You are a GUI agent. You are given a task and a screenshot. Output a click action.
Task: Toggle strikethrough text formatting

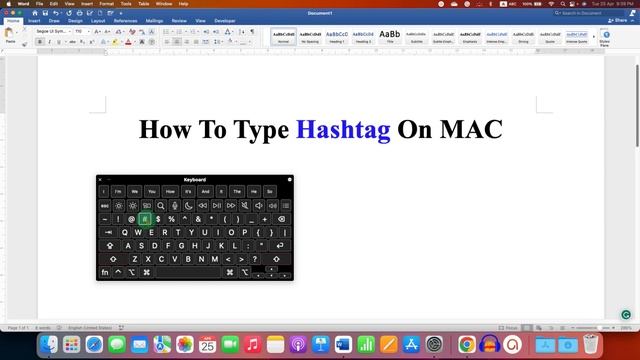[72, 42]
